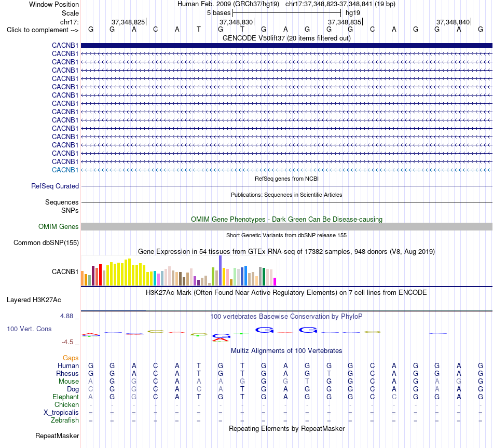Click the 37,348,835 position marker
Image resolution: width=493 pixels, height=448 pixels.
tap(345, 22)
